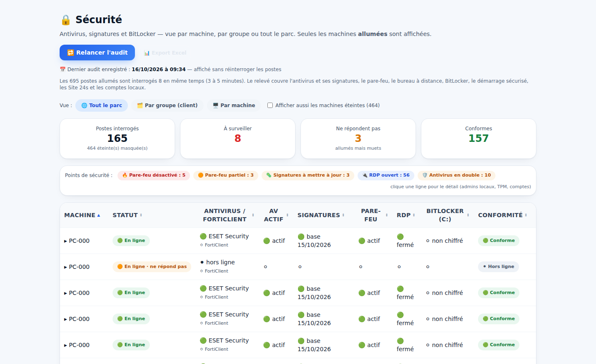Filter by the RDP ouvert : 56 chip
The width and height of the screenshot is (596, 364).
click(x=386, y=175)
